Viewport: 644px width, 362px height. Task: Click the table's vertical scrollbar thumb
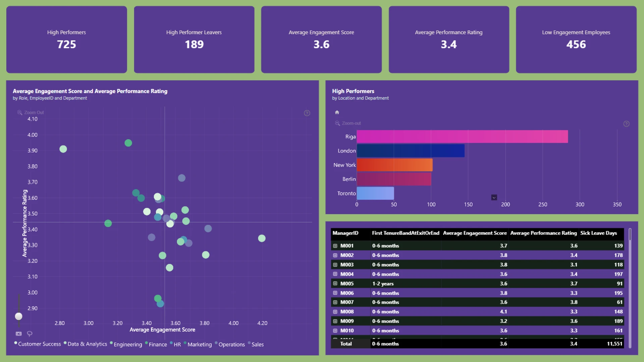(x=630, y=234)
